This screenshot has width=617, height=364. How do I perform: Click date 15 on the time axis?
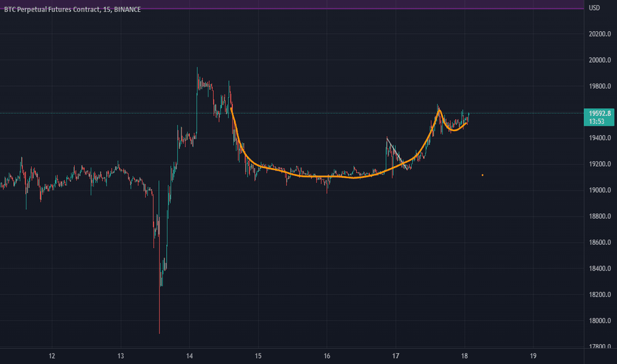pos(258,356)
